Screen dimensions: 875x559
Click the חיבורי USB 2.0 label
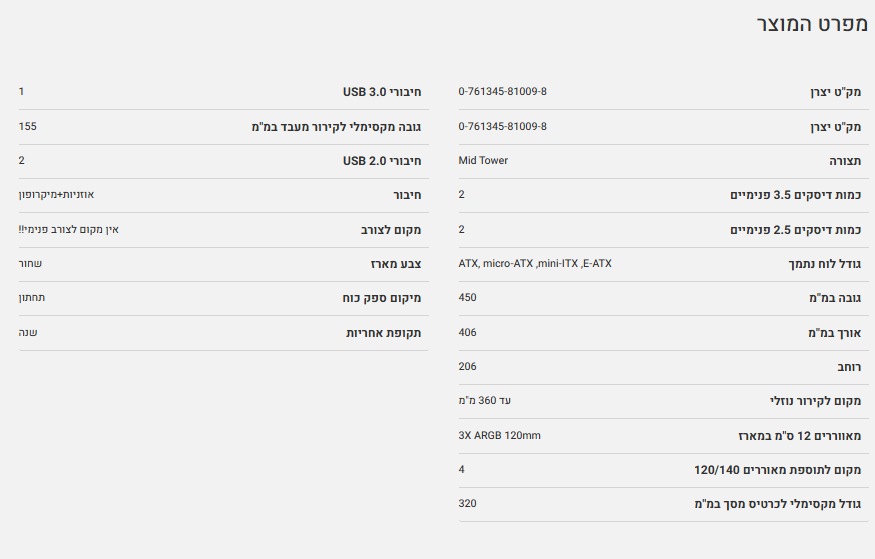[x=382, y=161]
